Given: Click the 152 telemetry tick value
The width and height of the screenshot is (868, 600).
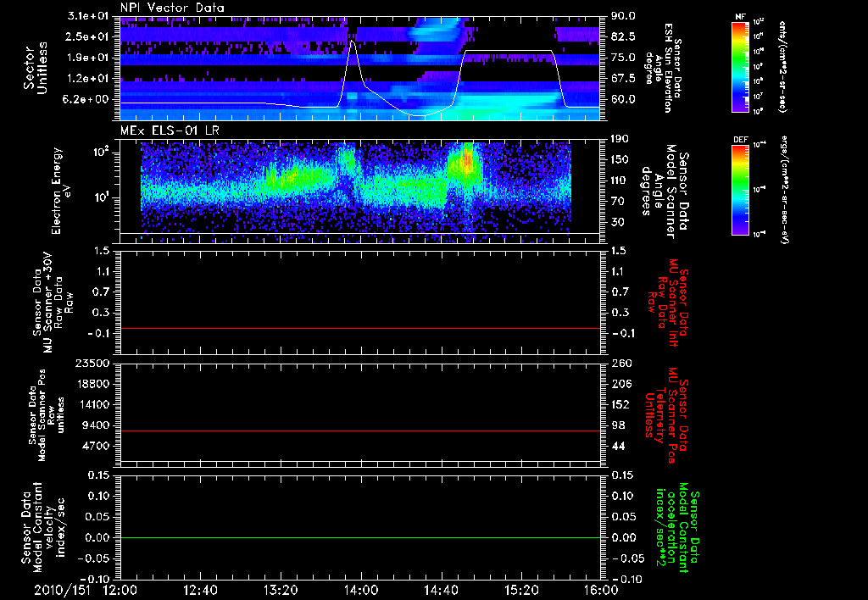Looking at the screenshot, I should click(x=620, y=404).
